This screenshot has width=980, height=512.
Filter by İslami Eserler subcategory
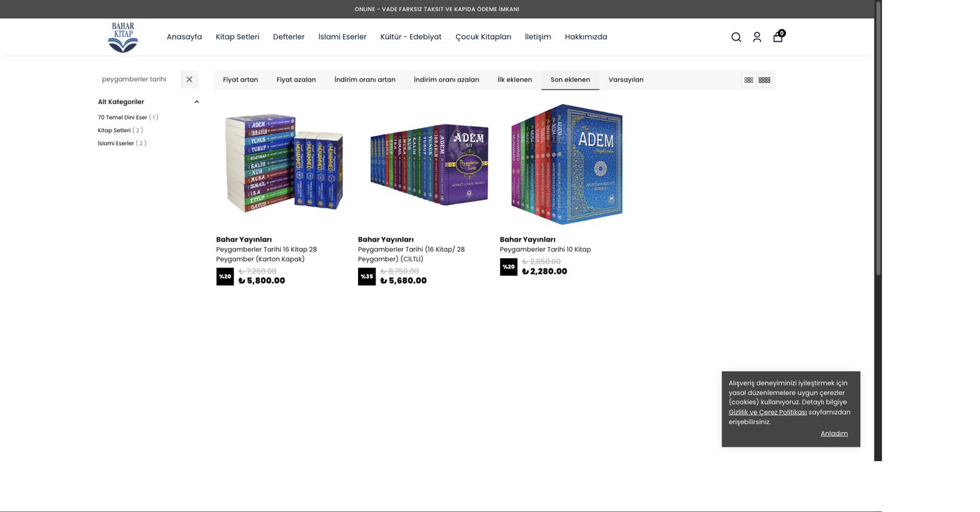[x=122, y=143]
